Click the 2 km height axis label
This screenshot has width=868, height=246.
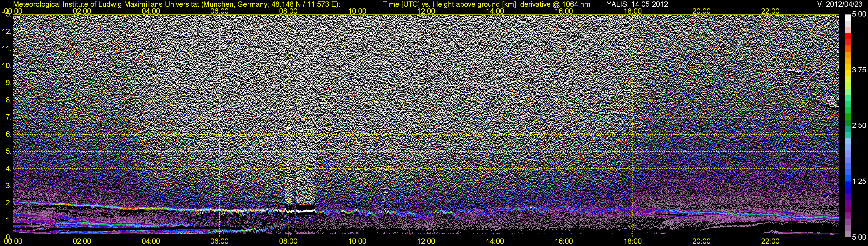8,203
